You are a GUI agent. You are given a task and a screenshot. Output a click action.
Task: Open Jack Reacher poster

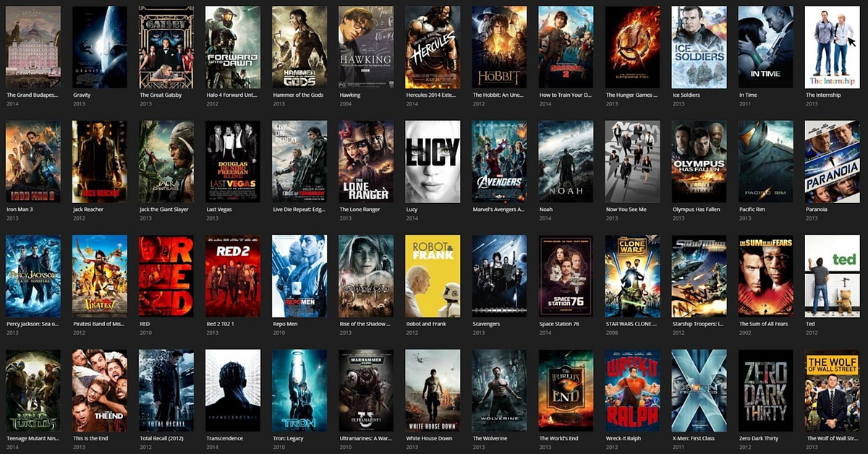coord(100,161)
